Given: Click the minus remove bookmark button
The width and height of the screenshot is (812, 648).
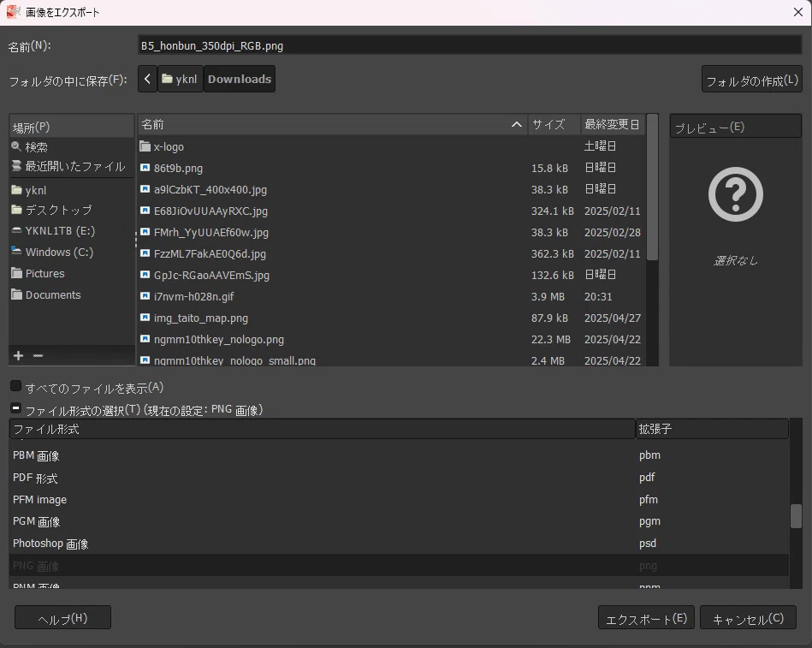Looking at the screenshot, I should 38,356.
